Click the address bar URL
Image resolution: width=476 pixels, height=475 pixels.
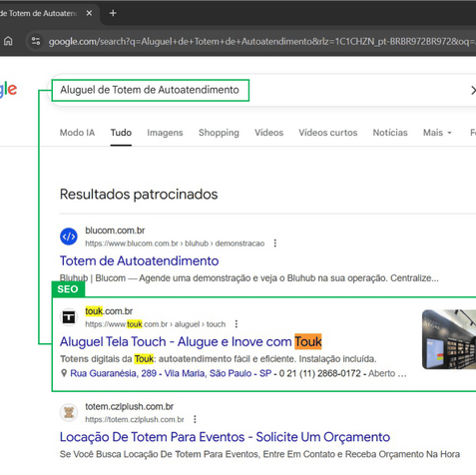click(261, 42)
